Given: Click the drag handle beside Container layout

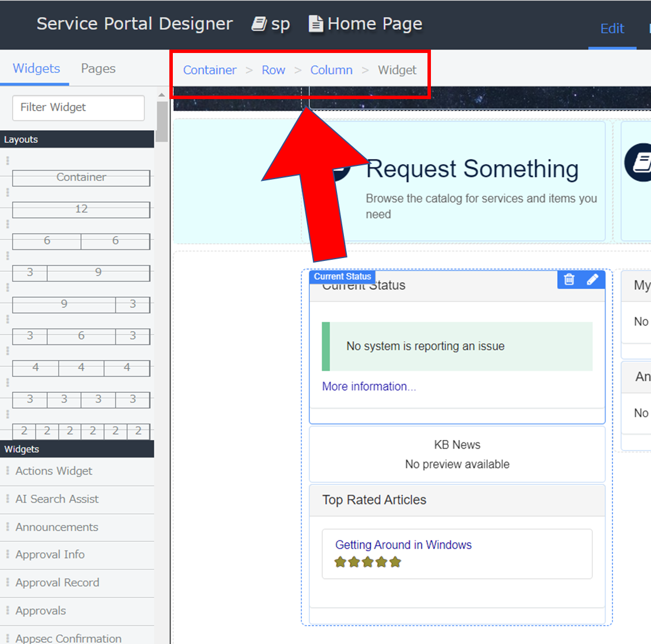Looking at the screenshot, I should point(7,160).
